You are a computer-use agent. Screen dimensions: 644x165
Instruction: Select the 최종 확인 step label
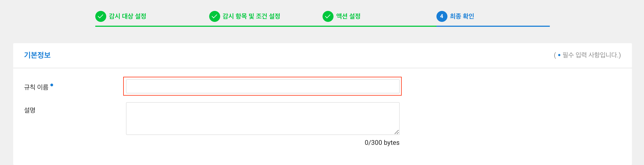pos(462,16)
